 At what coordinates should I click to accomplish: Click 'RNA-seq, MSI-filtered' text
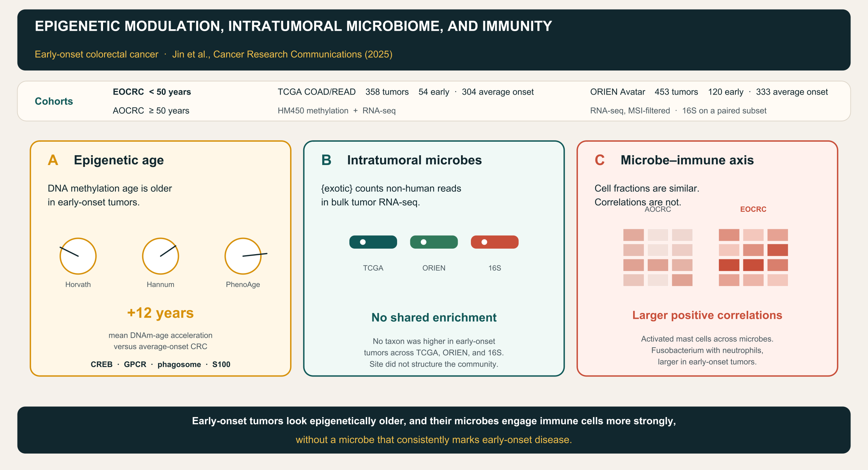630,111
